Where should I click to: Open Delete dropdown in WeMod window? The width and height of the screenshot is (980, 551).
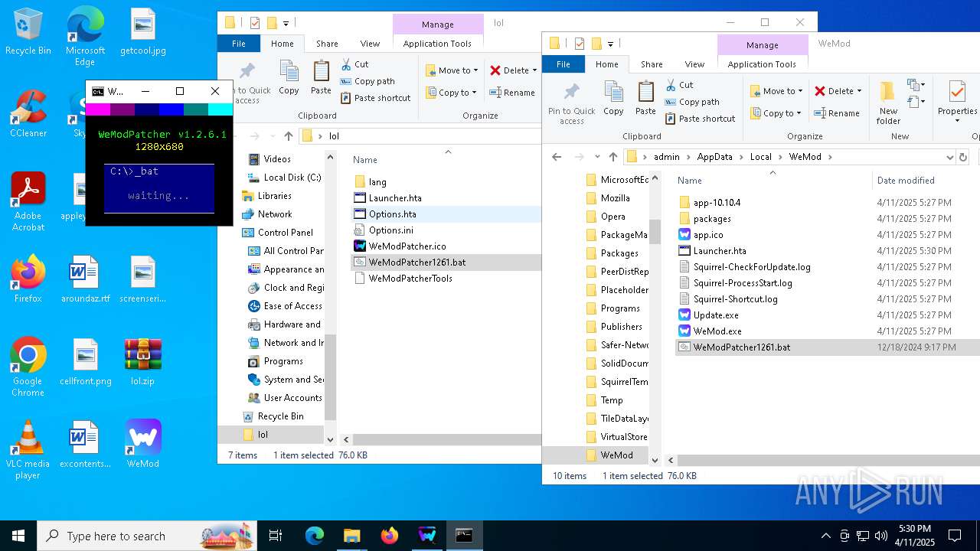click(838, 91)
